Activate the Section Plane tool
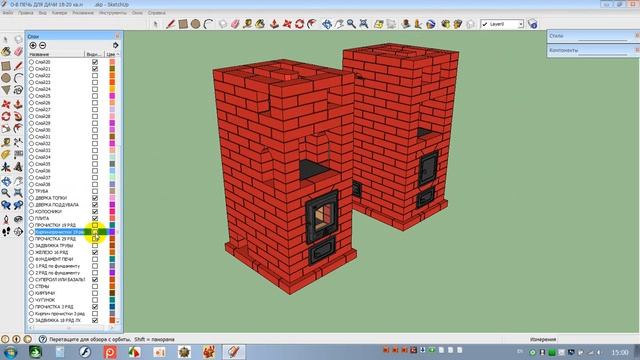This screenshot has width=640, height=360. click(x=18, y=232)
